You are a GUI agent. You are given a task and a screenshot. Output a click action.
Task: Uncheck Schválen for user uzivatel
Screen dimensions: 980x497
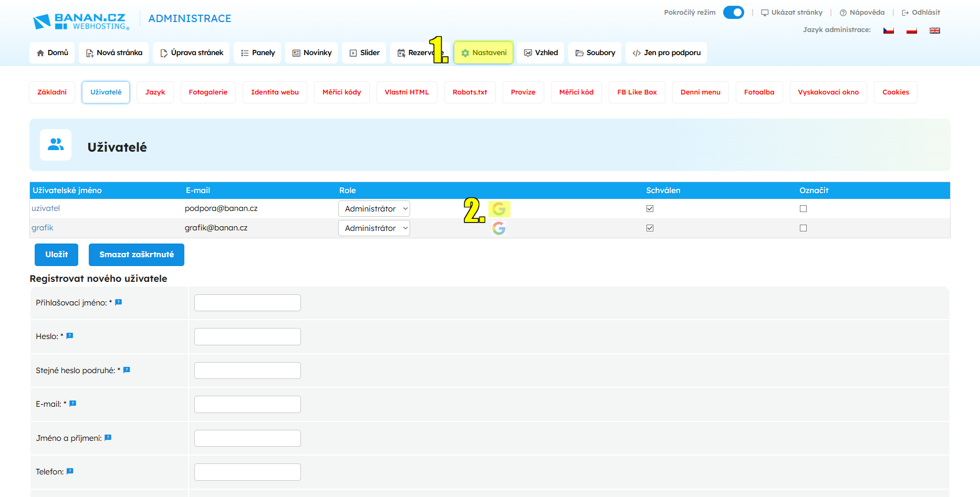point(650,208)
